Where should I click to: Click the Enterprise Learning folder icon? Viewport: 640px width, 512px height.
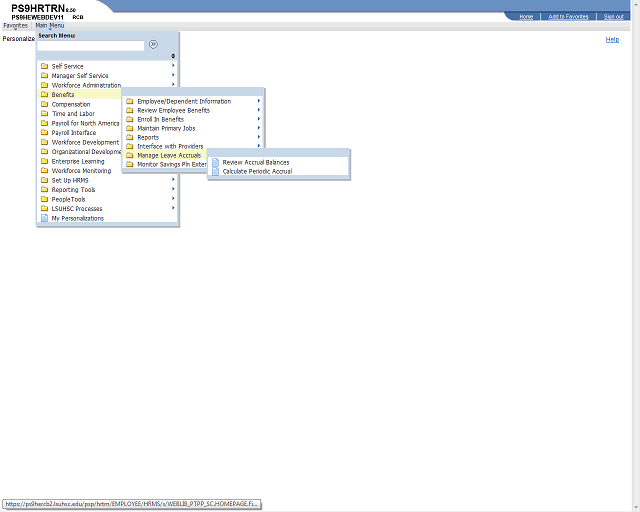[44, 161]
